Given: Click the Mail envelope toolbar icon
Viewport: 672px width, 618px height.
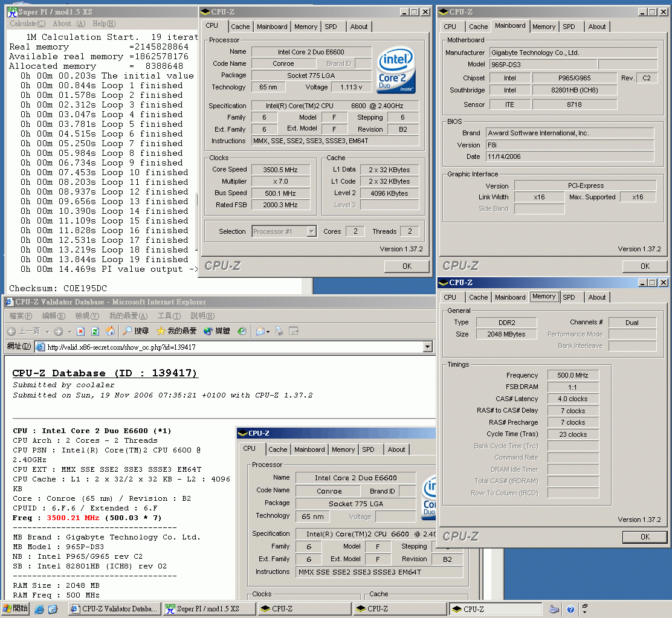Looking at the screenshot, I should tap(260, 331).
